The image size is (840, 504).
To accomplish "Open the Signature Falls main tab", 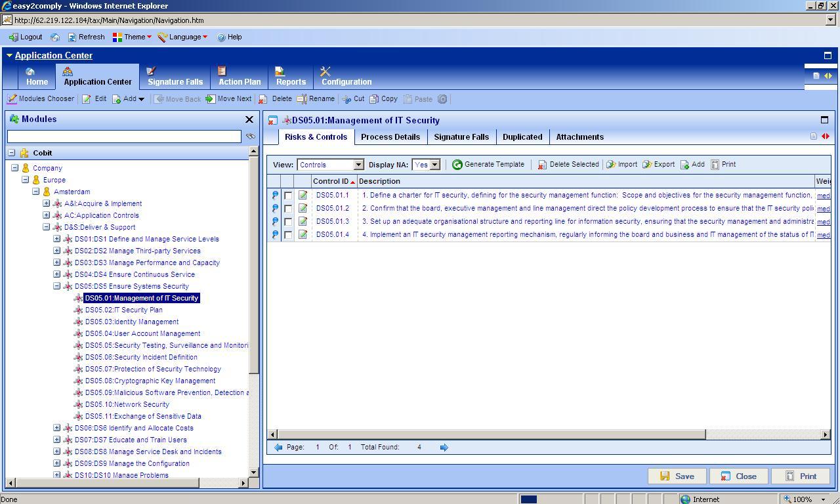I will pyautogui.click(x=175, y=77).
